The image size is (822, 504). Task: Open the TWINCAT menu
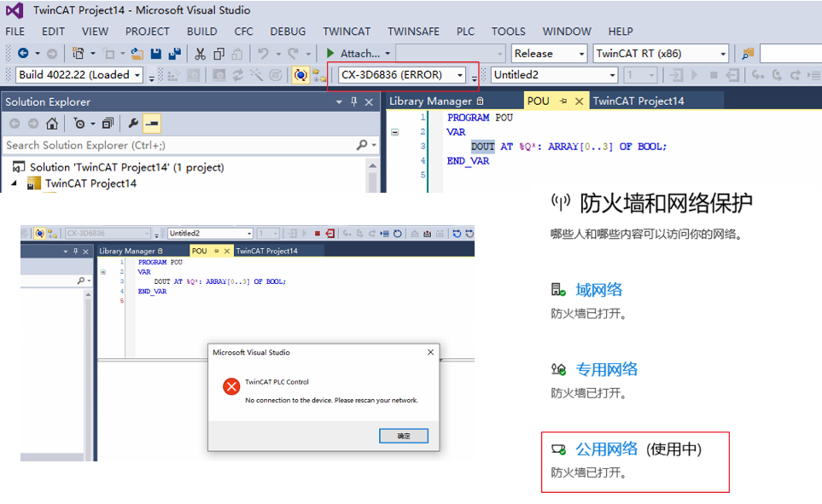pos(347,32)
